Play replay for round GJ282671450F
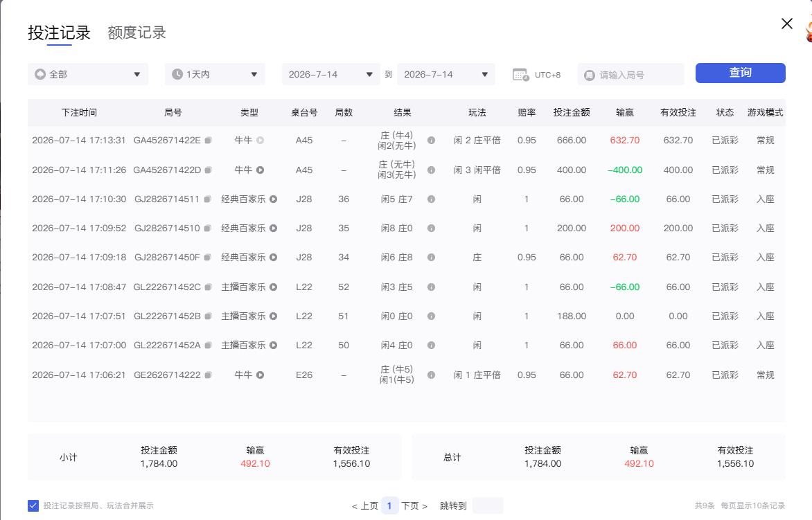The width and height of the screenshot is (812, 520). [x=274, y=257]
